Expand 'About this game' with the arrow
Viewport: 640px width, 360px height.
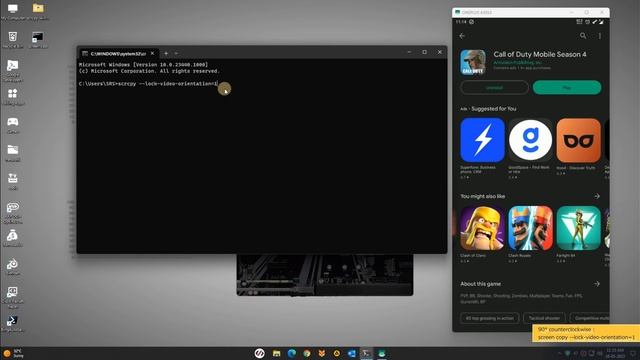coord(597,284)
